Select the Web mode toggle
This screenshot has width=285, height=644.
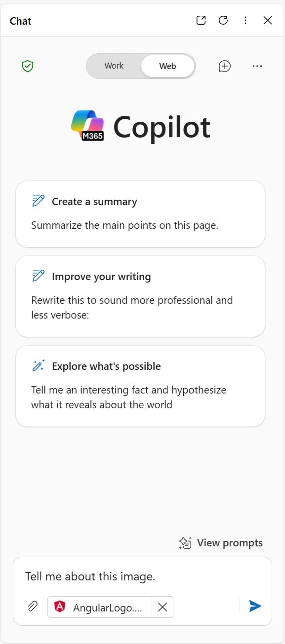click(x=167, y=66)
